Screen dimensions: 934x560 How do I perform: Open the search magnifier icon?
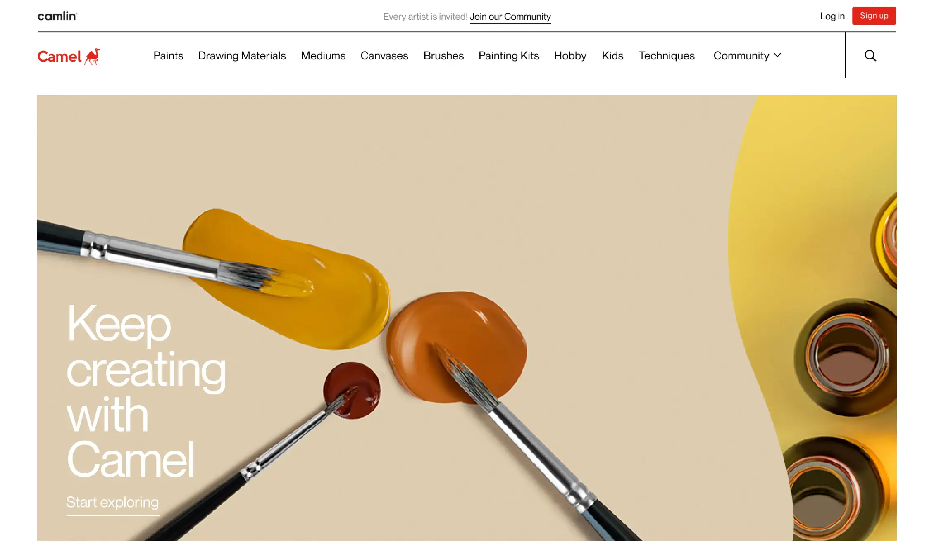point(870,55)
